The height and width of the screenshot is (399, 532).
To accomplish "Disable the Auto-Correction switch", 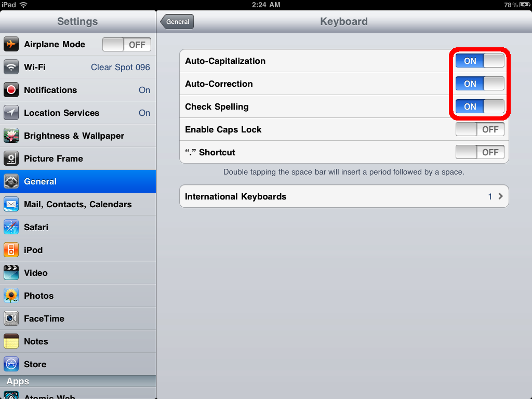I will 480,84.
